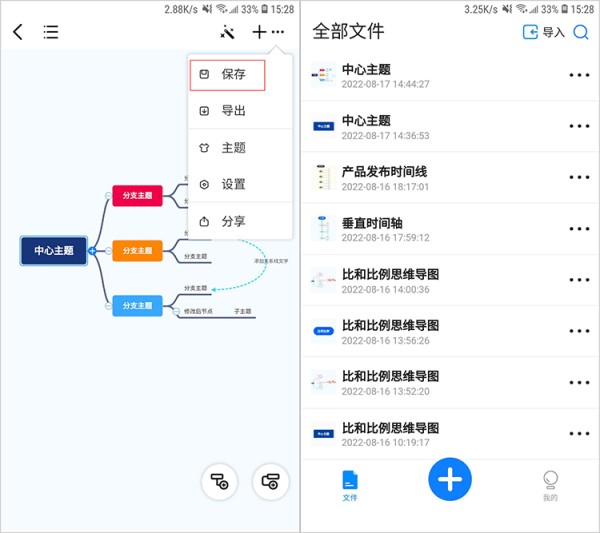The width and height of the screenshot is (600, 533).
Task: Open options for file dated 13:52:20
Action: coord(579,382)
